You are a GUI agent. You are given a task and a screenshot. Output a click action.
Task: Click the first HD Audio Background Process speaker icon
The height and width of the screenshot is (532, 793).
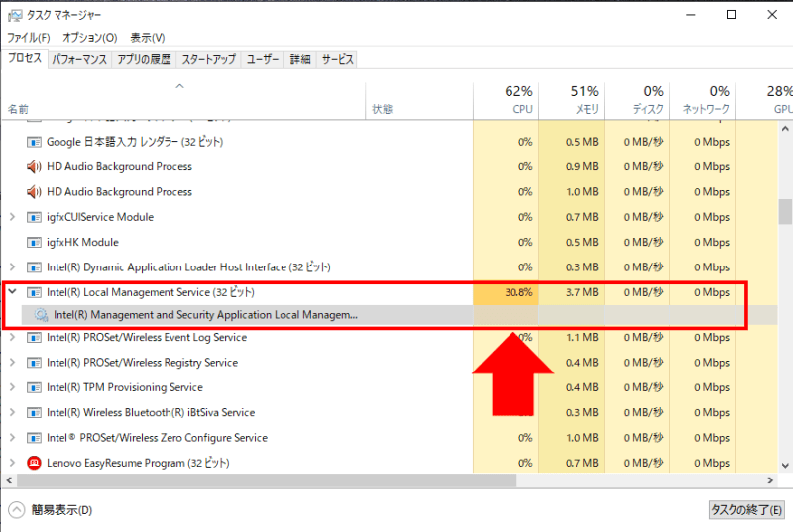point(34,166)
